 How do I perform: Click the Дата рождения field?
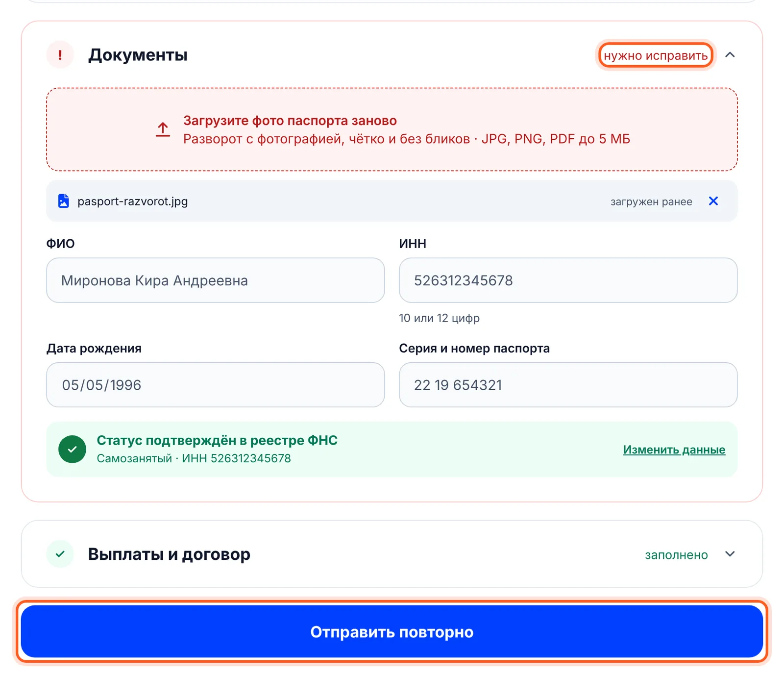216,385
